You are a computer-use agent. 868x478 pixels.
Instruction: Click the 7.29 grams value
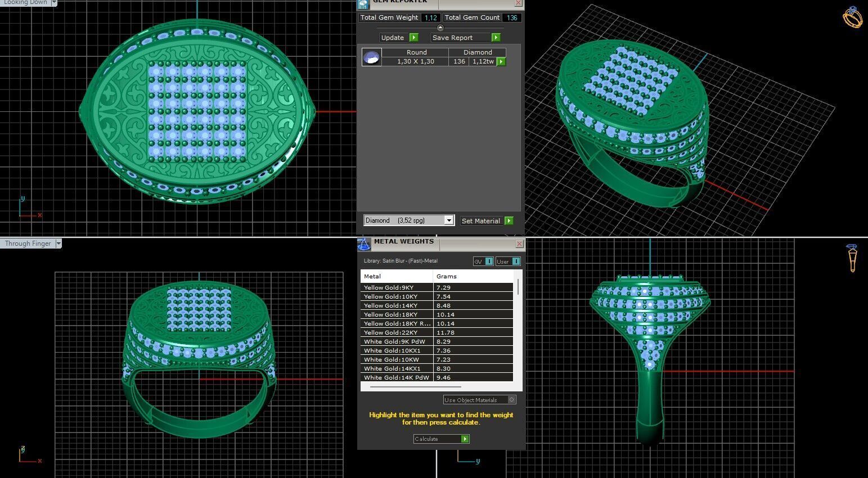tap(443, 287)
